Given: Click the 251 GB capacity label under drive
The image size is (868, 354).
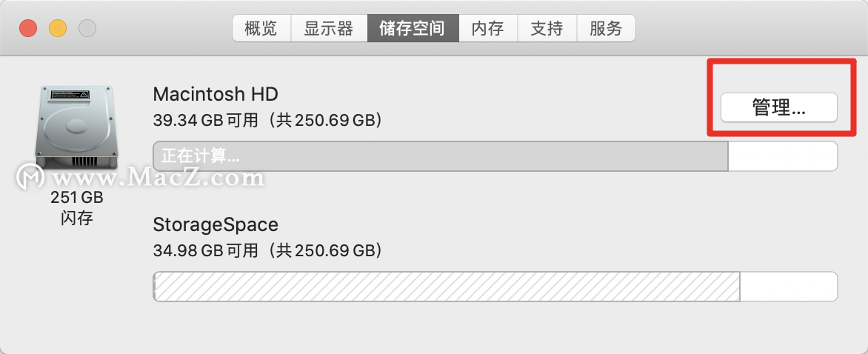Looking at the screenshot, I should tap(76, 198).
